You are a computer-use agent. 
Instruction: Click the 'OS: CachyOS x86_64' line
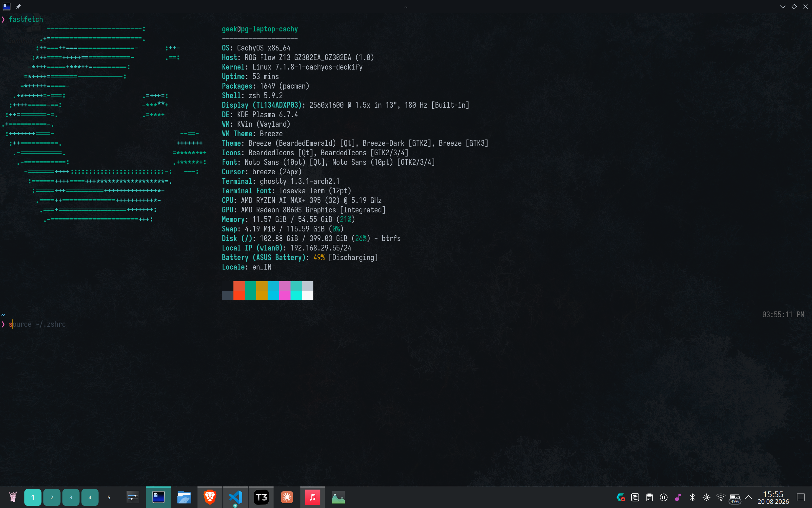tap(256, 48)
